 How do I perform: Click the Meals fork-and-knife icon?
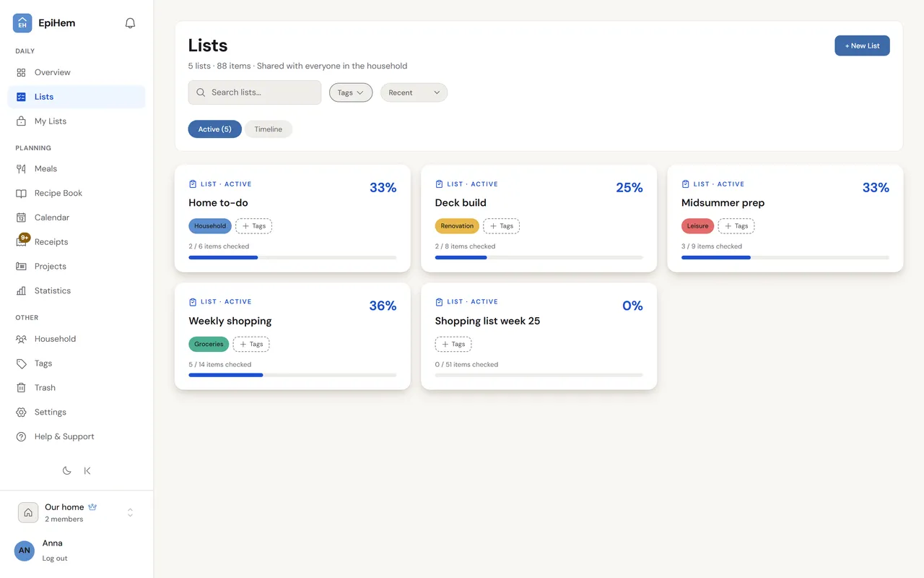point(21,168)
